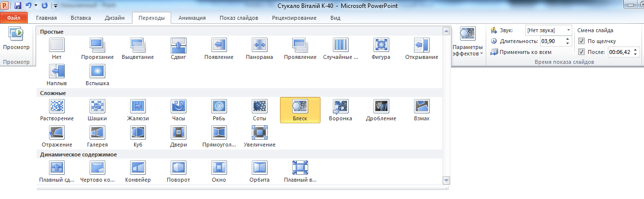The height and width of the screenshot is (199, 644).
Task: Choose the Наплыв transition
Action: 57,75
